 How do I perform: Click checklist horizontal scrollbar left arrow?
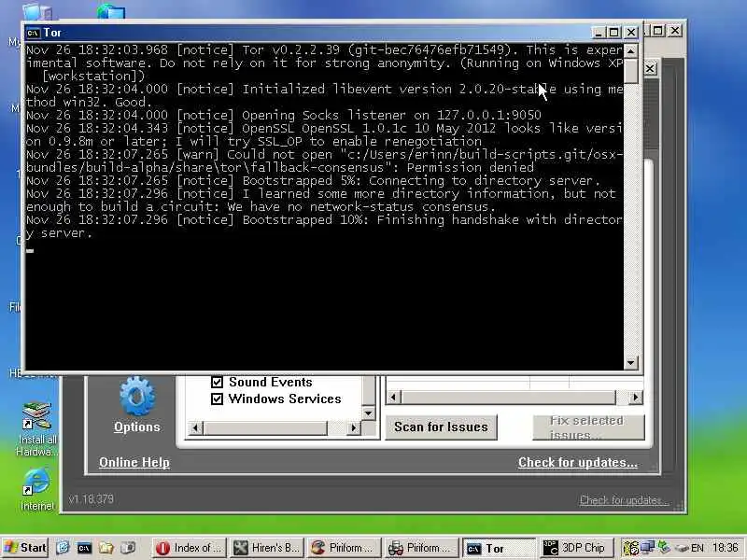tap(195, 427)
